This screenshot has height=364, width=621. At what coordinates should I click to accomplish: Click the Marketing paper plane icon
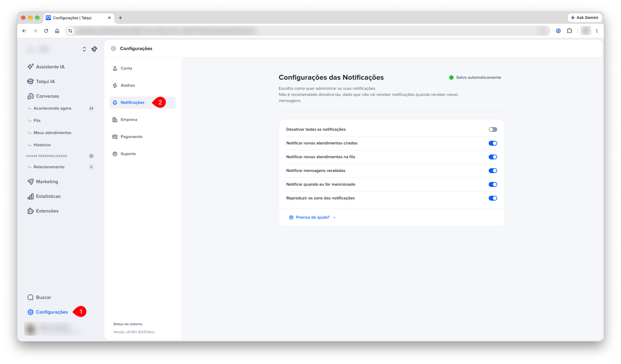[31, 181]
